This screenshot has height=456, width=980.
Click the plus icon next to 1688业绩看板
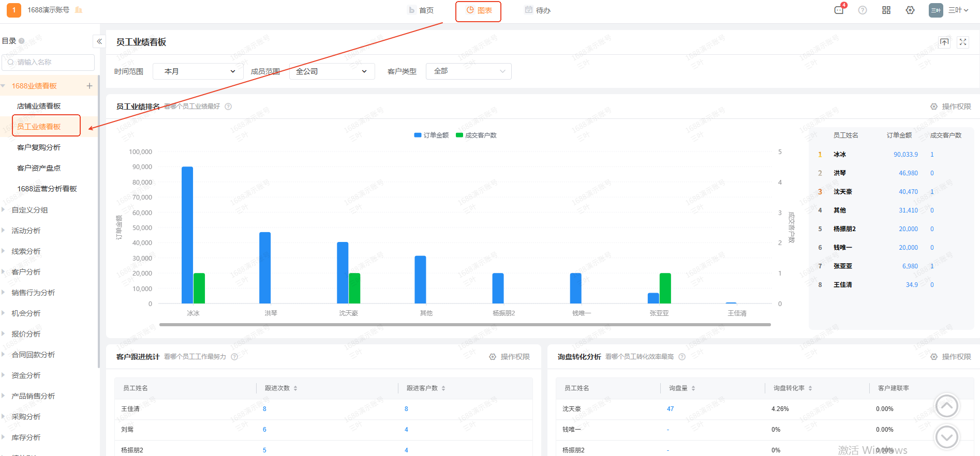90,86
